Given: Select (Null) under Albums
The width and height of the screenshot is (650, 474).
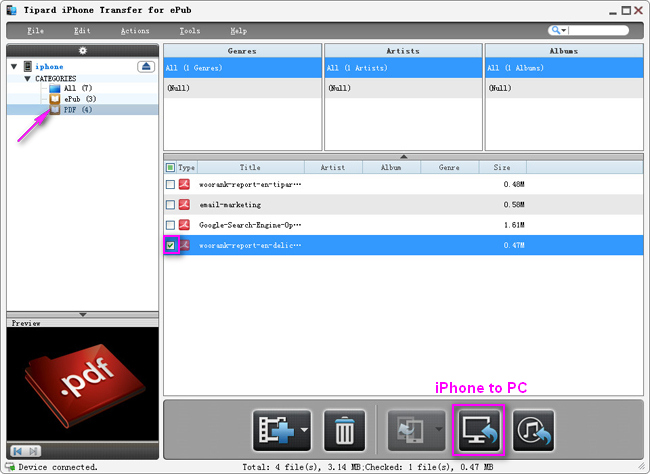Looking at the screenshot, I should (564, 88).
